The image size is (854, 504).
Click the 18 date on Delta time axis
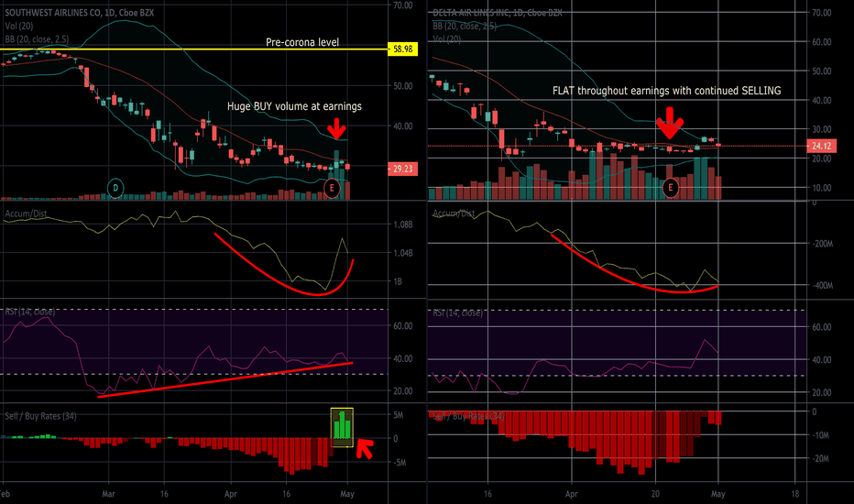click(794, 494)
